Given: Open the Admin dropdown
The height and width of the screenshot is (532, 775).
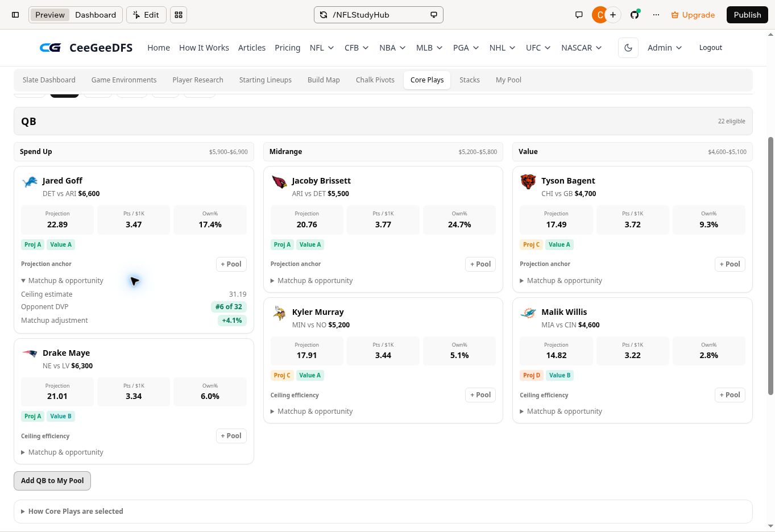Looking at the screenshot, I should click(x=665, y=48).
